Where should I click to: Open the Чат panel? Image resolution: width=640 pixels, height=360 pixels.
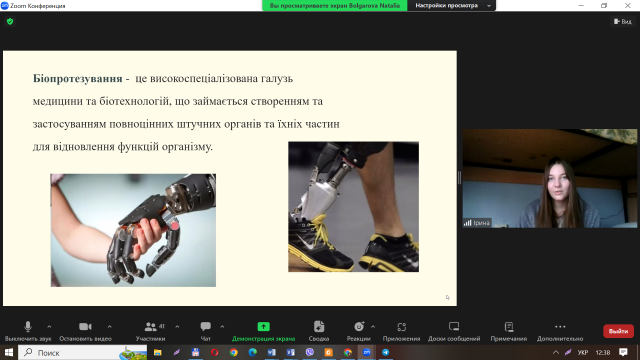click(x=205, y=331)
